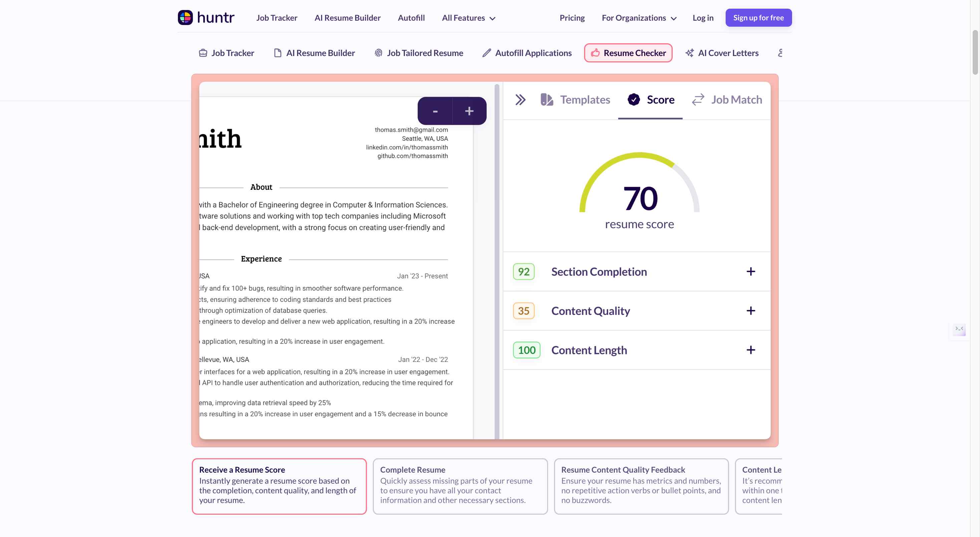Select the Job Tracker feature tab
The height and width of the screenshot is (537, 980).
point(226,53)
